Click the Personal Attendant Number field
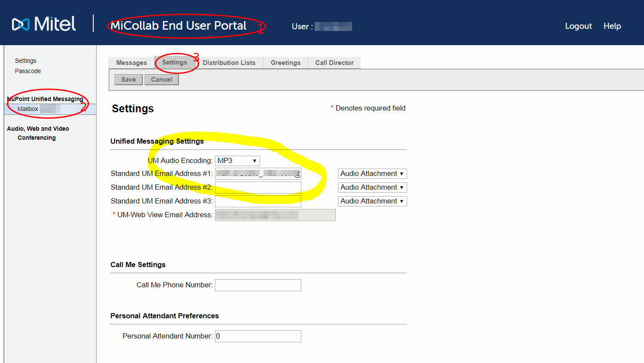This screenshot has width=644, height=363. coord(258,336)
